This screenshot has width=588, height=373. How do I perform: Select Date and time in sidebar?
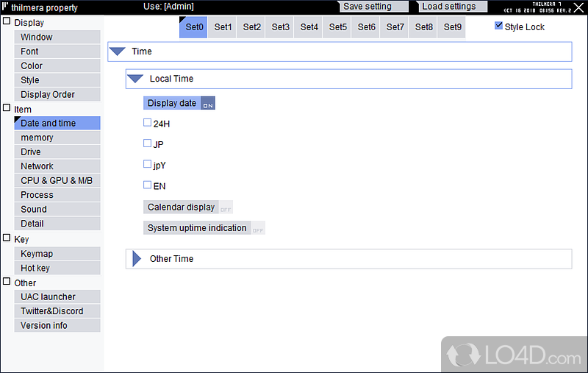click(57, 123)
